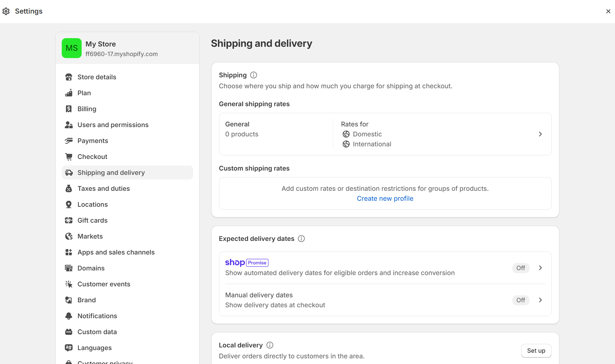Open Checkout via the cart icon
615x364 pixels.
coord(69,156)
